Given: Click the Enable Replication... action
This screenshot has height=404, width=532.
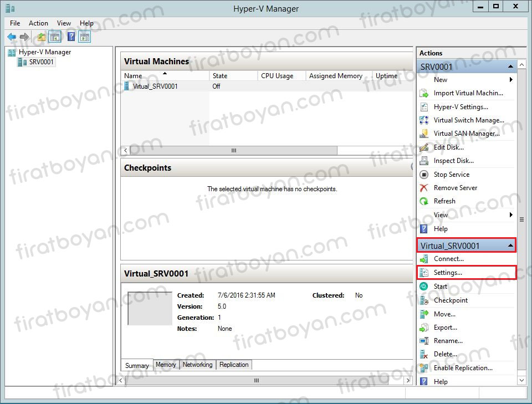Looking at the screenshot, I should 463,368.
